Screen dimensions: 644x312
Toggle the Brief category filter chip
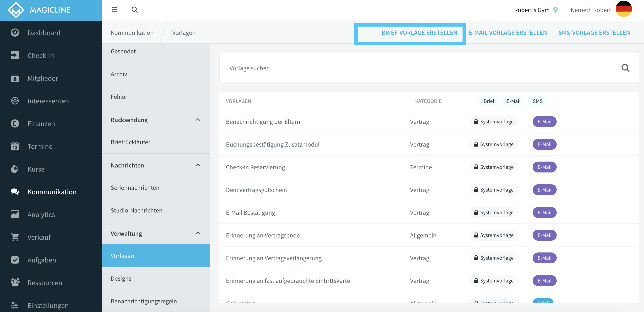pos(489,101)
